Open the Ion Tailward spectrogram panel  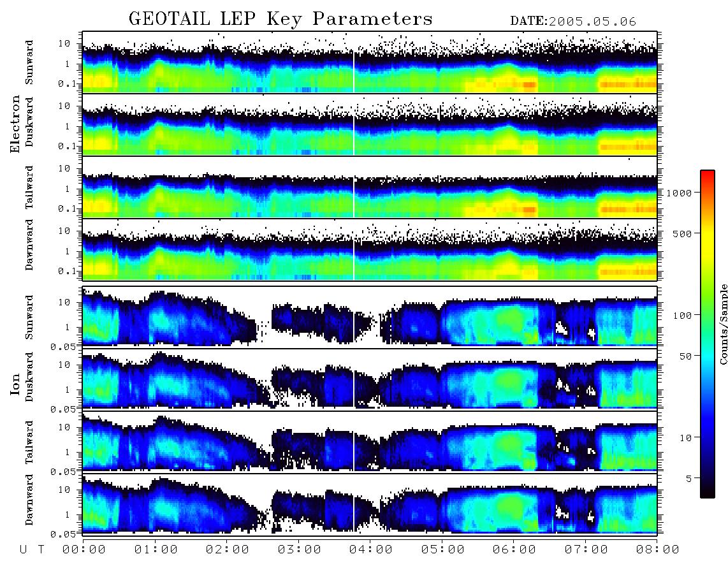pos(370,442)
